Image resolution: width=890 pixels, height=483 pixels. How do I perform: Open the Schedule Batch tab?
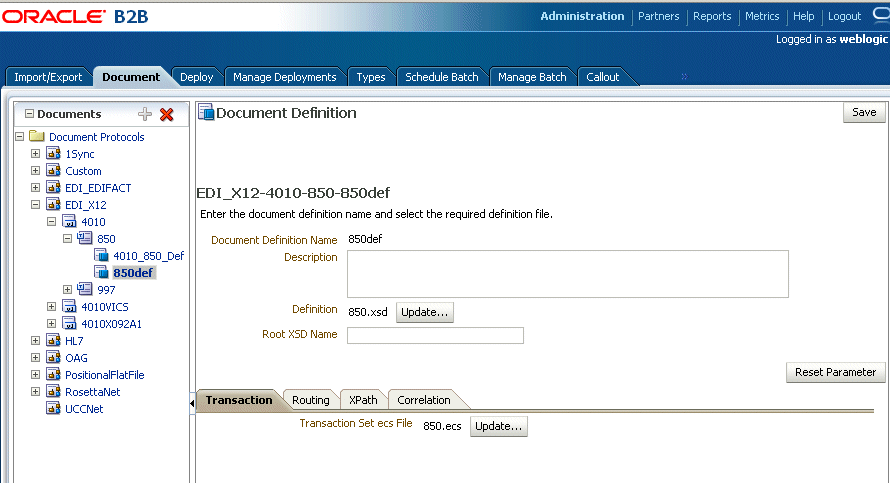coord(442,77)
